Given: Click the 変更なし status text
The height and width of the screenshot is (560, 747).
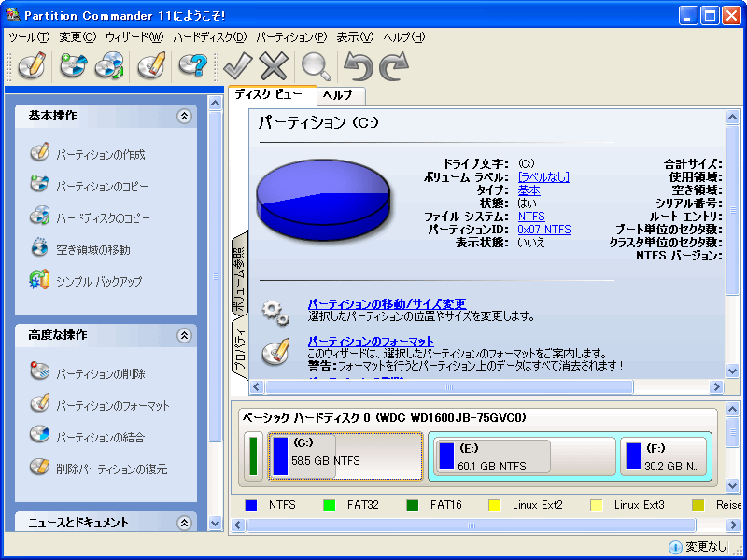Looking at the screenshot, I should [x=705, y=547].
